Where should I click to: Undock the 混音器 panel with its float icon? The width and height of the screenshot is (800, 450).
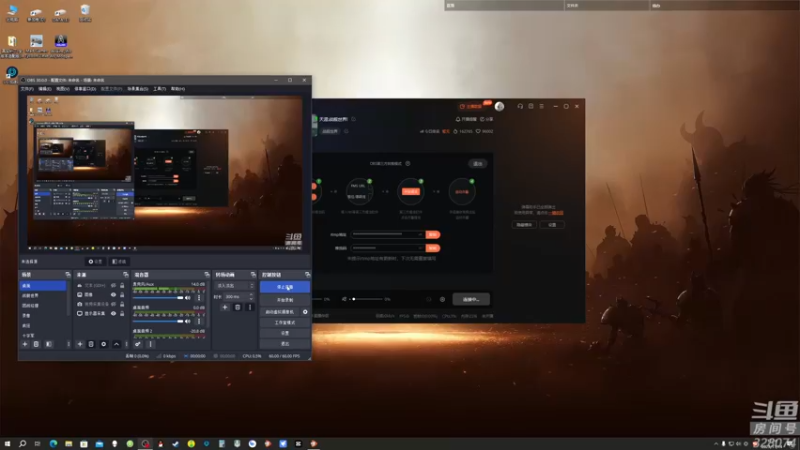[x=206, y=274]
